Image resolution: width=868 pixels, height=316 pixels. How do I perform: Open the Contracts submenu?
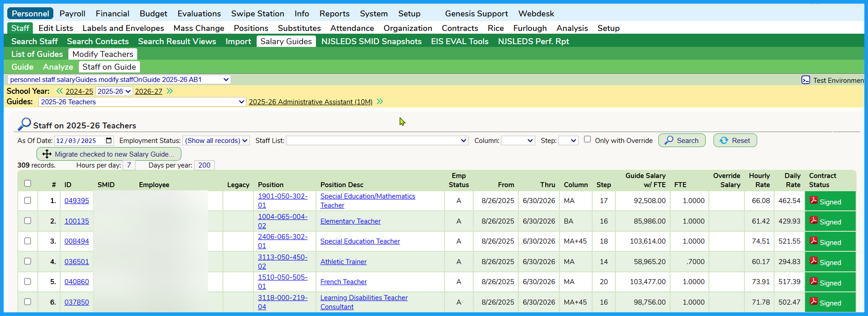pos(460,28)
